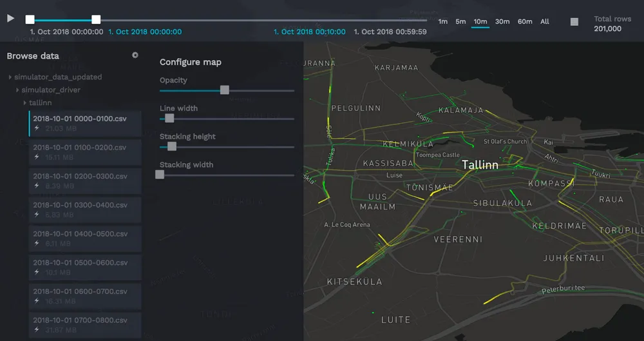Collapse the tallinn folder
This screenshot has height=341, width=644.
point(25,103)
